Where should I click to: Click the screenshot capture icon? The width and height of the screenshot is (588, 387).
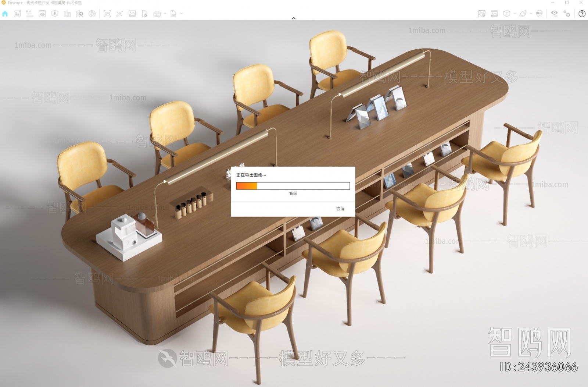click(x=107, y=14)
